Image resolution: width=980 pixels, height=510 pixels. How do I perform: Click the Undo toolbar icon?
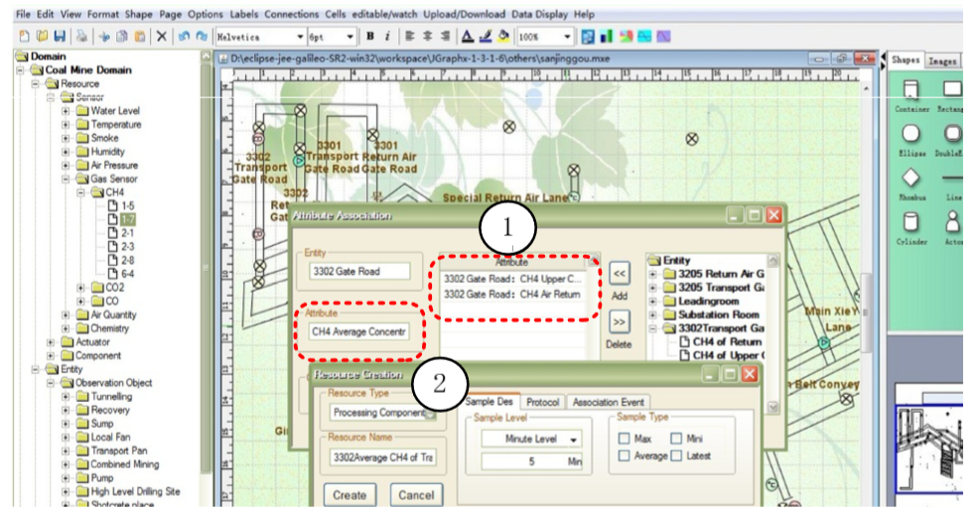click(x=185, y=37)
